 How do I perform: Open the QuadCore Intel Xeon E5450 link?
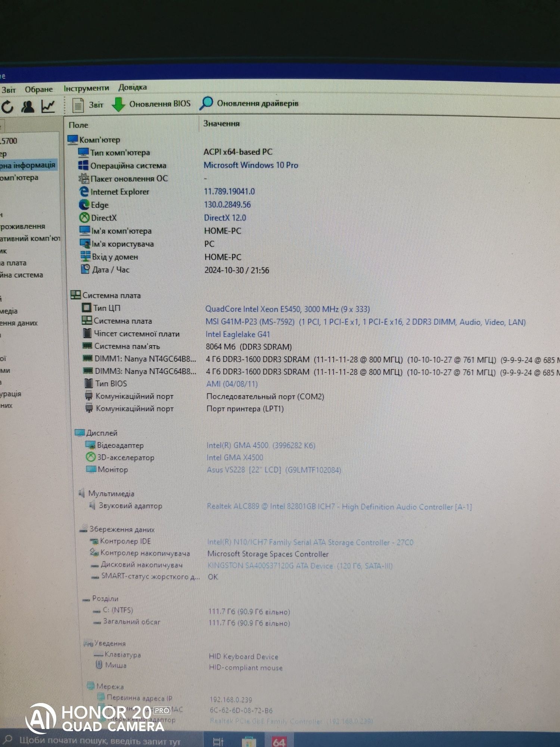[287, 309]
